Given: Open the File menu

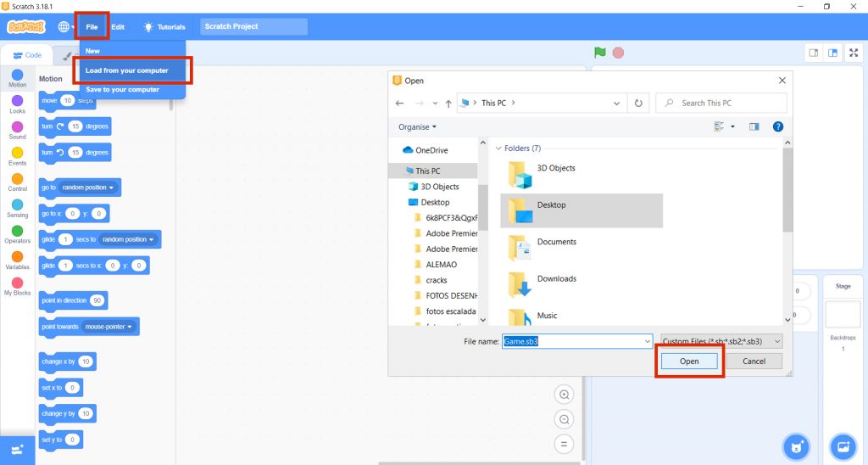Looking at the screenshot, I should (x=92, y=26).
